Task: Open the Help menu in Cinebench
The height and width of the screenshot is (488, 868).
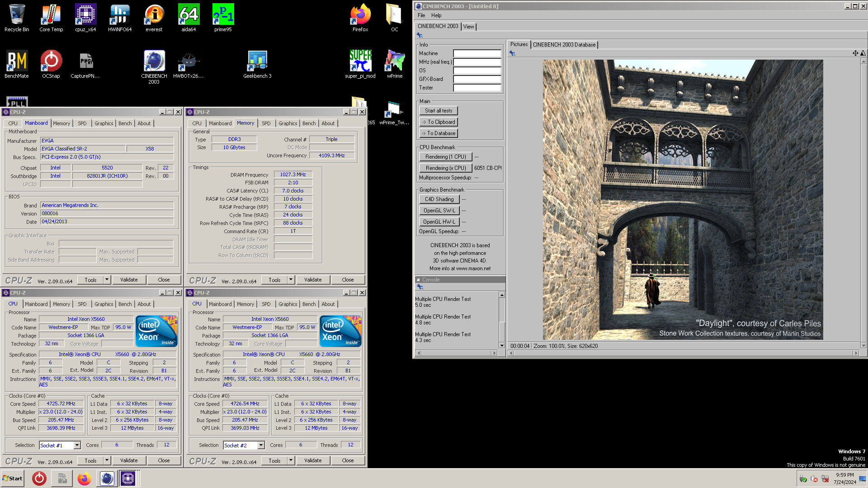Action: tap(436, 15)
